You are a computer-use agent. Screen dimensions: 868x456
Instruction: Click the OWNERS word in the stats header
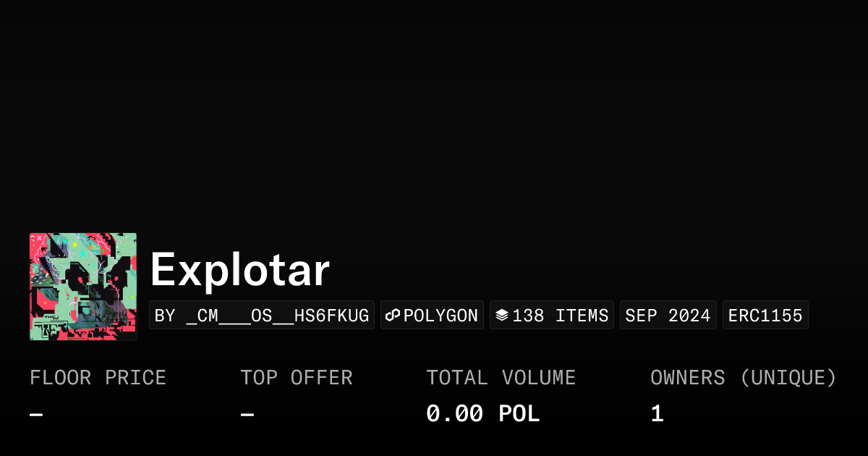click(x=687, y=378)
